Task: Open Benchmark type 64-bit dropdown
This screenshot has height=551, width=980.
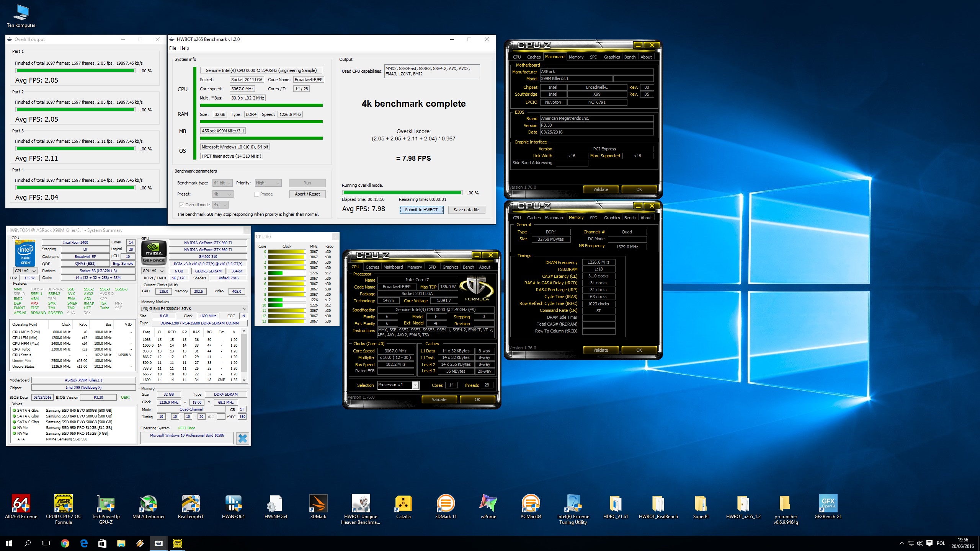Action: click(222, 183)
